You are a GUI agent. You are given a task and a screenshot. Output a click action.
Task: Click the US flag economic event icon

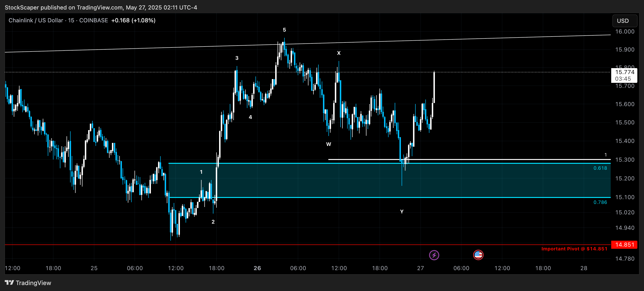pos(478,255)
